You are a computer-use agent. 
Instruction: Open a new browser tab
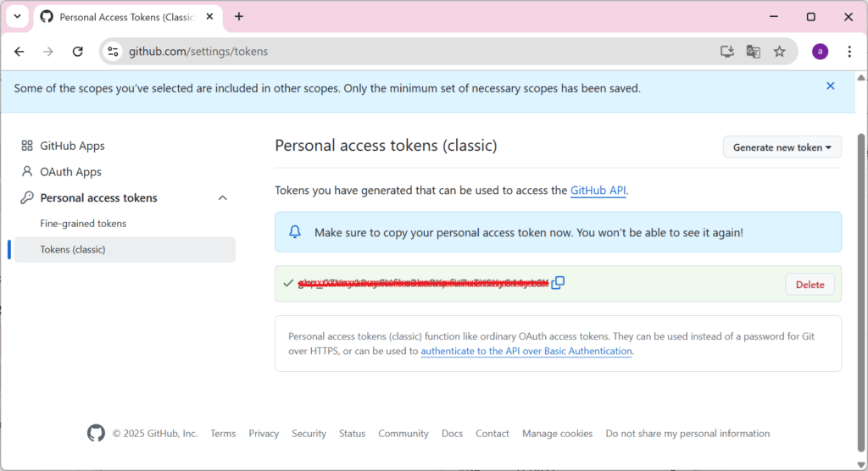coord(238,17)
